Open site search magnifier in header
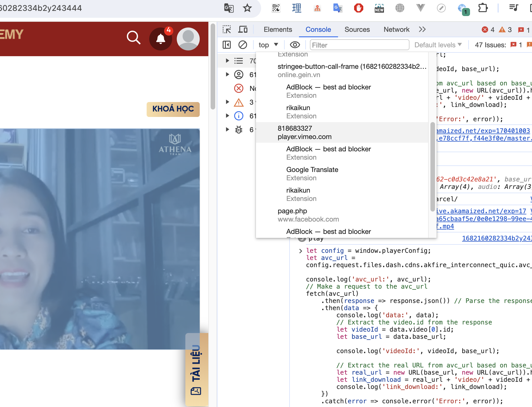Viewport: 532px width, 407px height. coord(134,38)
